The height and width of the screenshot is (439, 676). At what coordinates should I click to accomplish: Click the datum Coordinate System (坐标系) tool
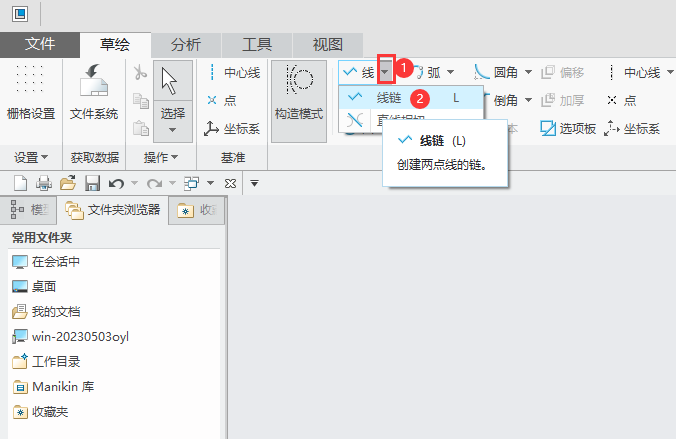232,129
